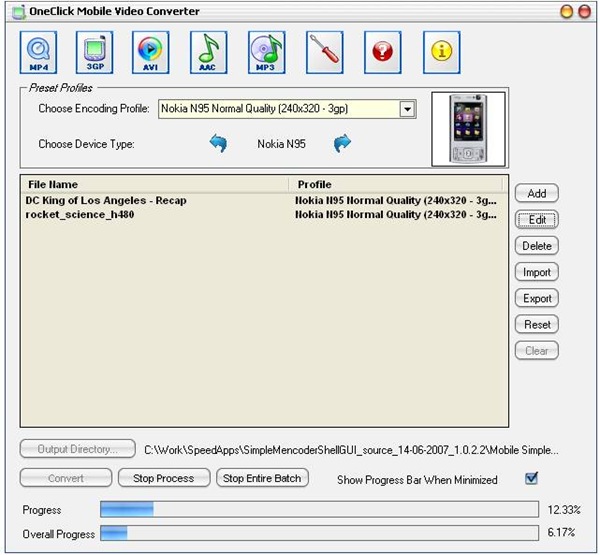The image size is (600, 555).
Task: Click the Stop Entire Batch button
Action: [262, 478]
